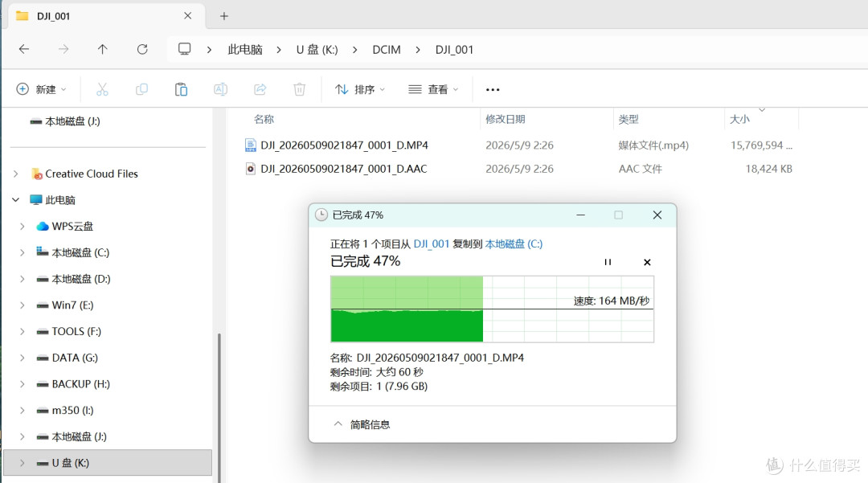Select DJI_20260509021847_0001_D.MP4 file
868x483 pixels.
(x=344, y=145)
